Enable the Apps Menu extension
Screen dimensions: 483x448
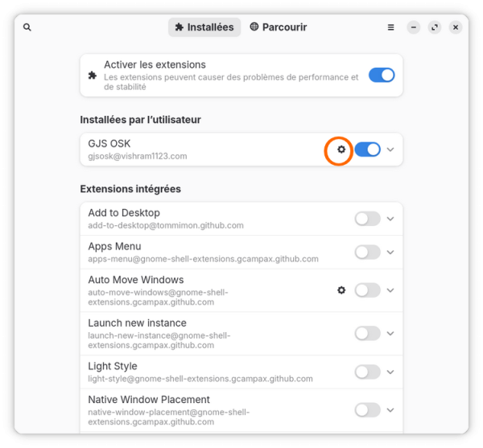coord(368,253)
